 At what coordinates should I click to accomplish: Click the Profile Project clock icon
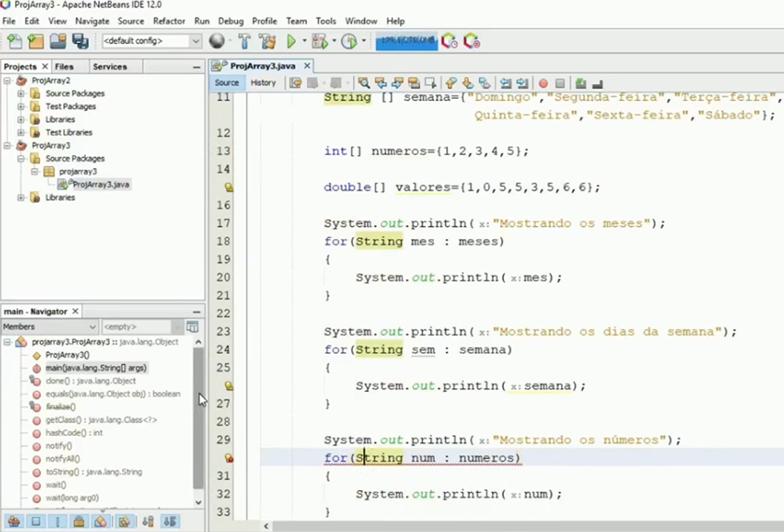tap(349, 41)
